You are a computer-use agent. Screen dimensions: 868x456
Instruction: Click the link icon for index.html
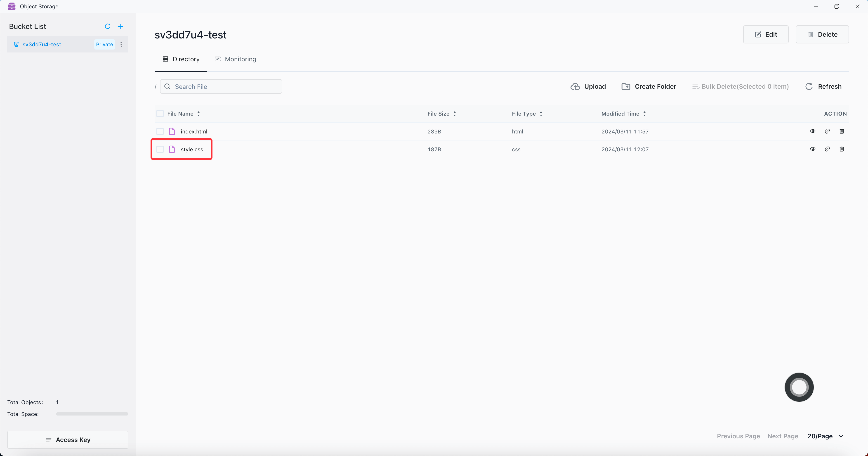click(827, 131)
